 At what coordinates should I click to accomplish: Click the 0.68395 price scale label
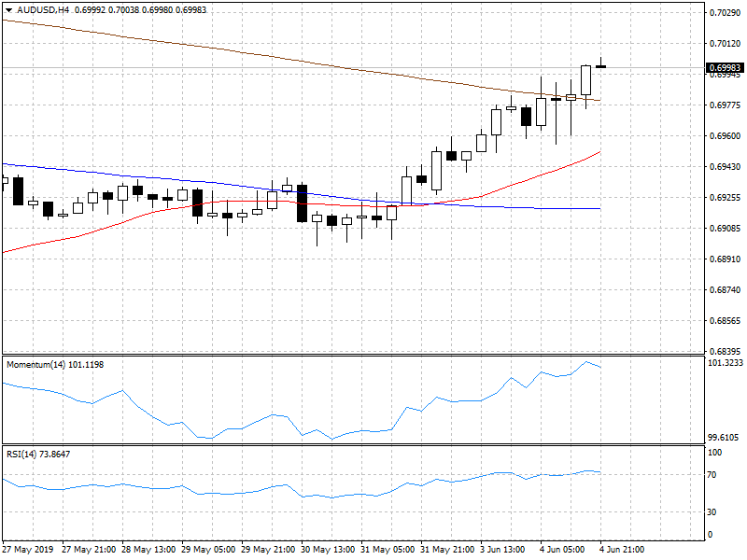pos(725,351)
